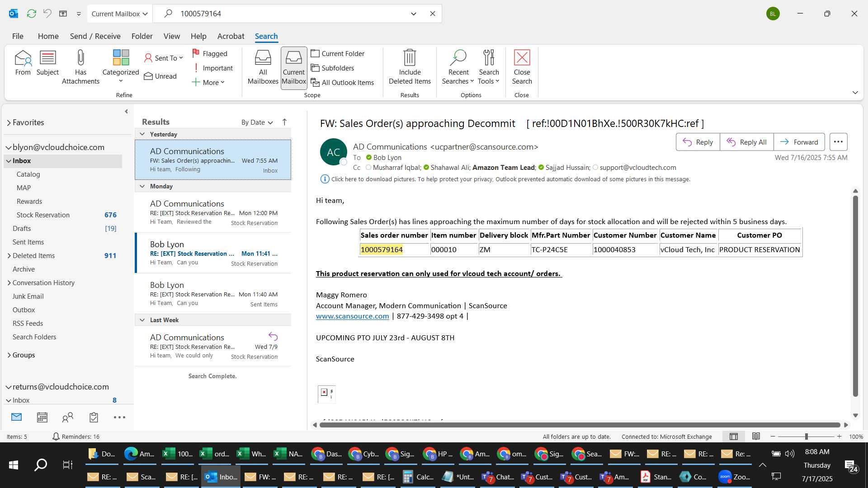
Task: Toggle the Flagged filter
Action: (210, 53)
